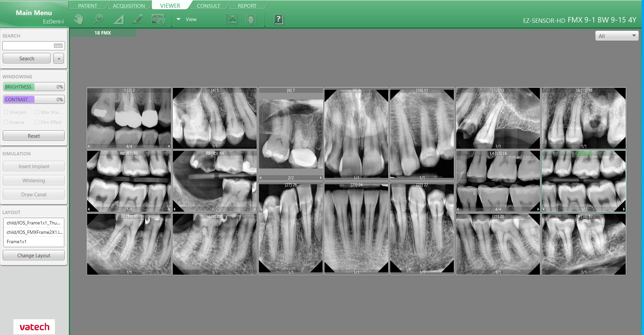Open the All filter dropdown
Viewport: 644px width, 335px height.
(617, 36)
